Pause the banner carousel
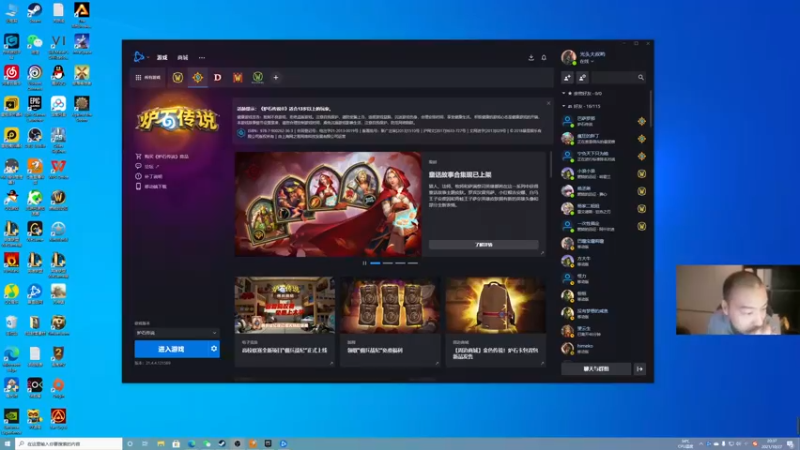Image resolution: width=800 pixels, height=450 pixels. [364, 263]
